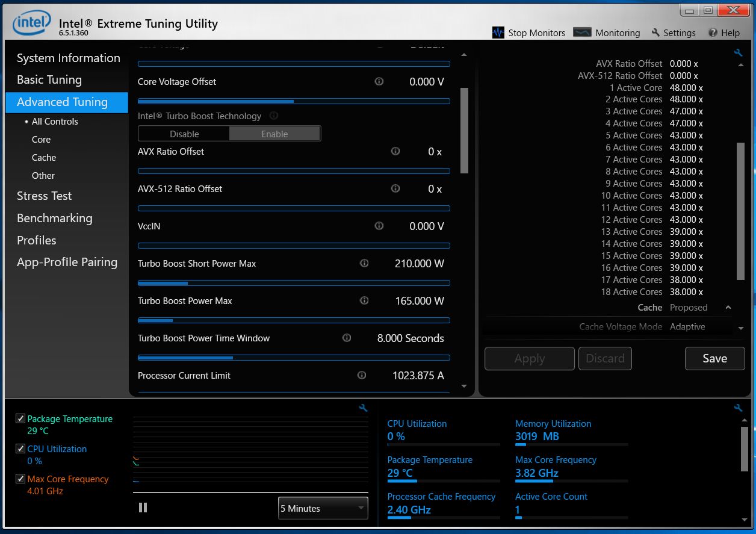This screenshot has height=534, width=756.
Task: Select All Controls under Advanced Tuning
Action: pyautogui.click(x=55, y=121)
